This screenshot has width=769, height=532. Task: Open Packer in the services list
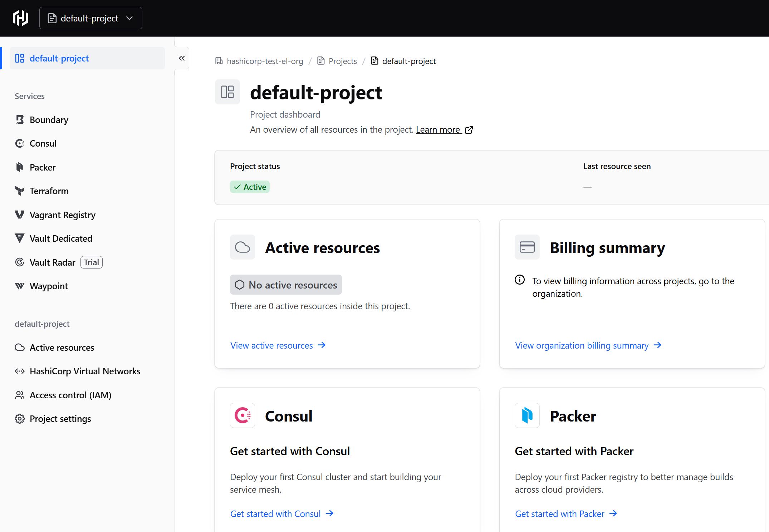point(42,167)
